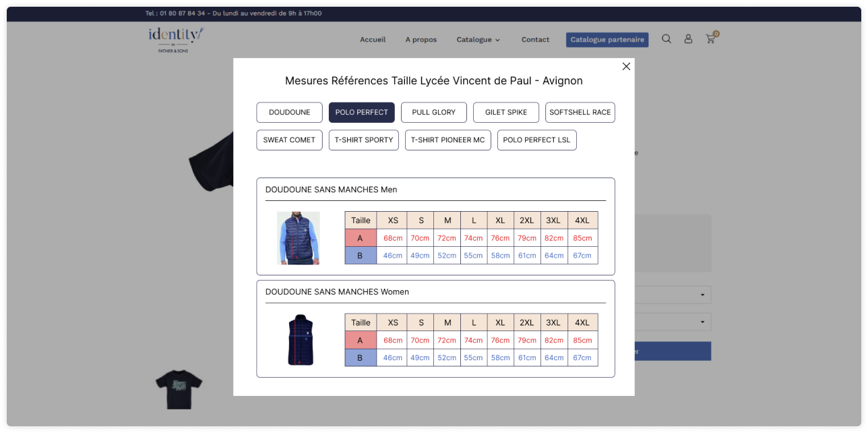Screen dimensions: 868x433
Task: Select the POLO PERFECT size tab
Action: click(x=361, y=113)
